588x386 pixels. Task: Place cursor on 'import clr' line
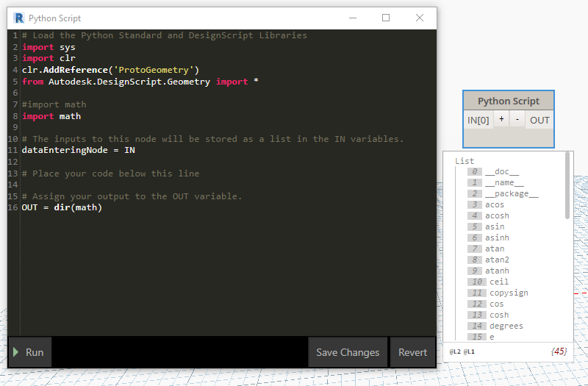[x=49, y=58]
